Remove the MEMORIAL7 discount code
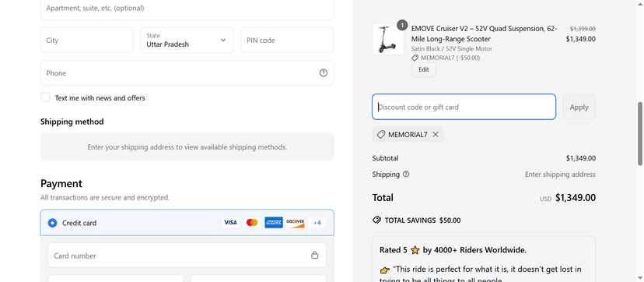The width and height of the screenshot is (644, 282). pos(436,135)
